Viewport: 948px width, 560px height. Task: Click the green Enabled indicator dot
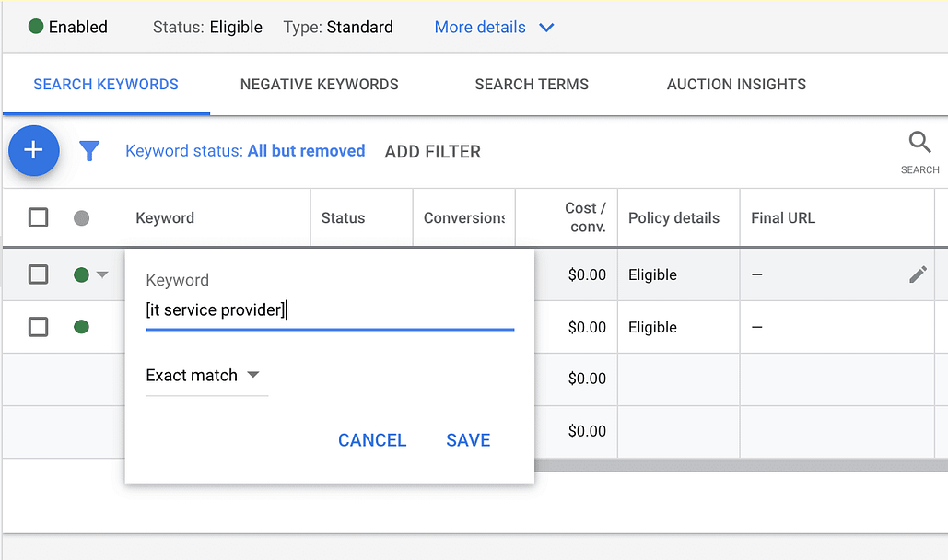pyautogui.click(x=34, y=27)
